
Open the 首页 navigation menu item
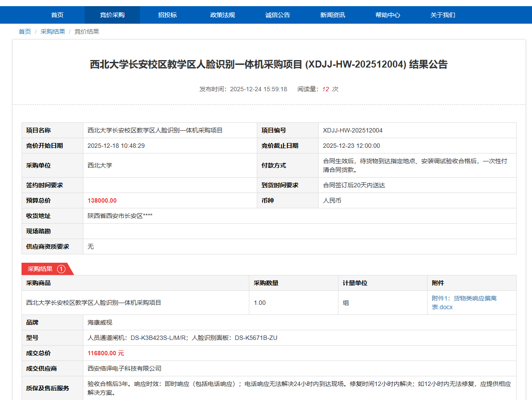click(57, 15)
